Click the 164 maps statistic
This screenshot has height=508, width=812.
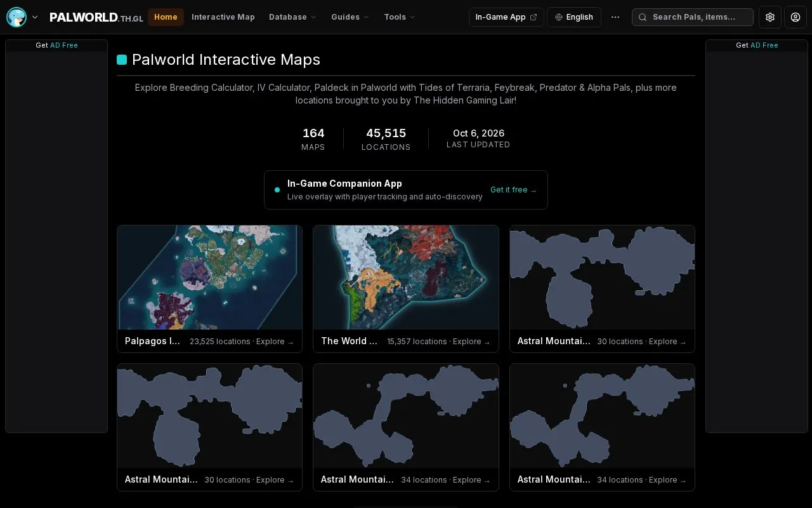313,138
